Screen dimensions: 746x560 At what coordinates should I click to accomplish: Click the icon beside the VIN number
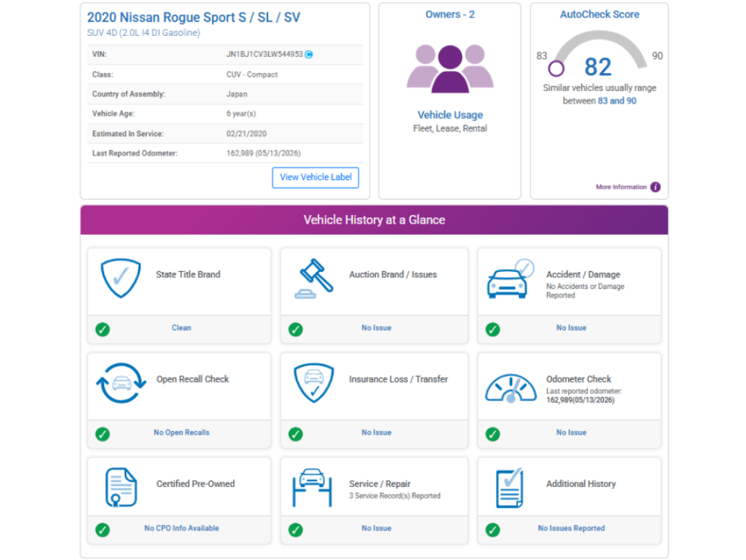point(308,54)
